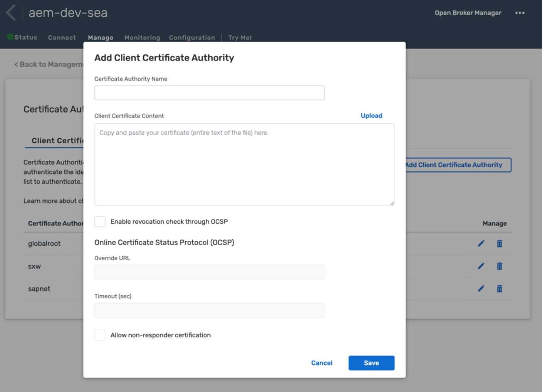Enable revocation check through OCSP
The height and width of the screenshot is (392, 542).
pos(100,221)
